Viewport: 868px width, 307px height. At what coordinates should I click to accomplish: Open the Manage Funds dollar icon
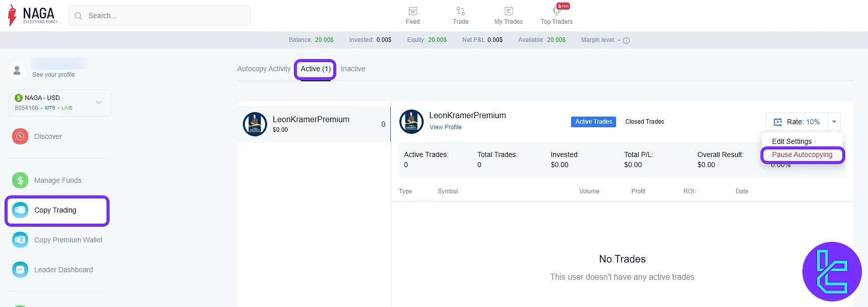[20, 180]
